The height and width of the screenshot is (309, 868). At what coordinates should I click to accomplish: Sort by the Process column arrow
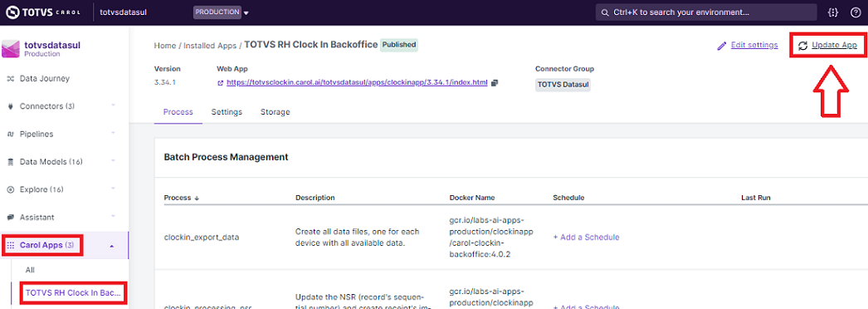[196, 198]
